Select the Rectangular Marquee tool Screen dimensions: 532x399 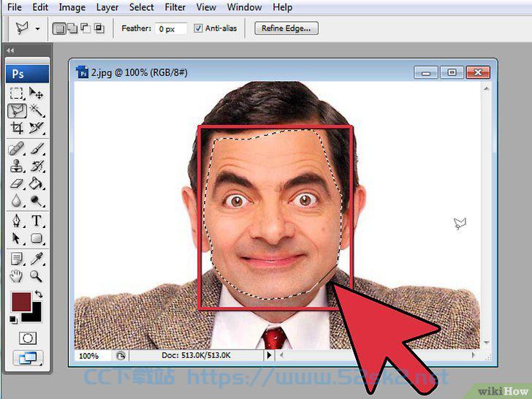click(16, 94)
